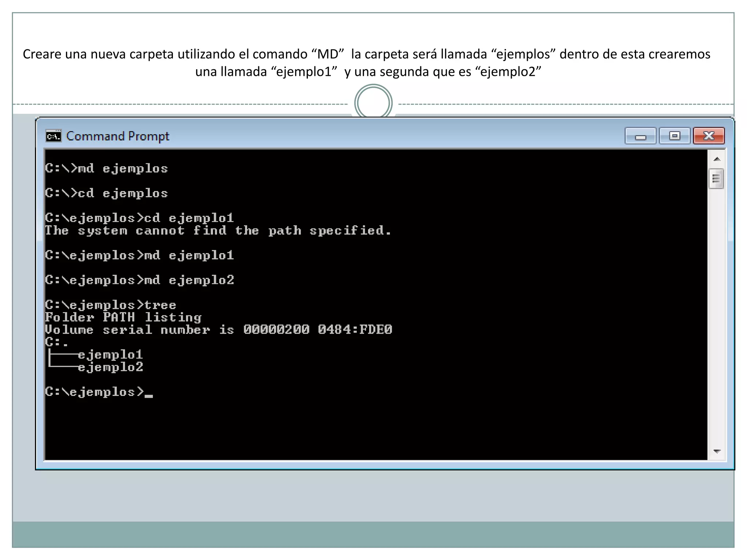Minimize the Command Prompt window
The height and width of the screenshot is (560, 747).
click(640, 136)
